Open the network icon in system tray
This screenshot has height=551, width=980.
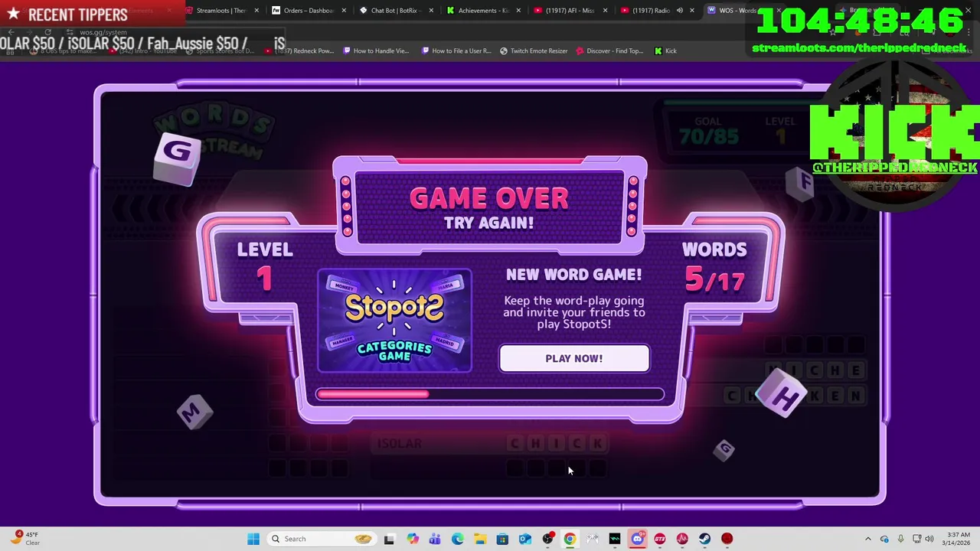point(917,539)
